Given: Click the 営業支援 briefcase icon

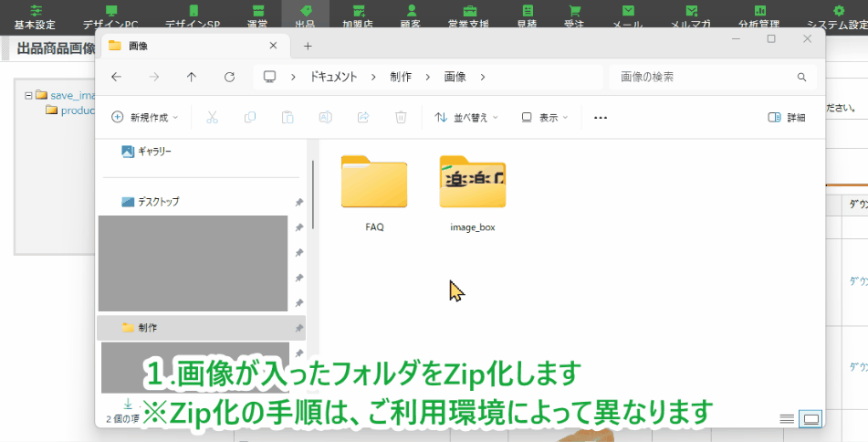Looking at the screenshot, I should pos(469,11).
